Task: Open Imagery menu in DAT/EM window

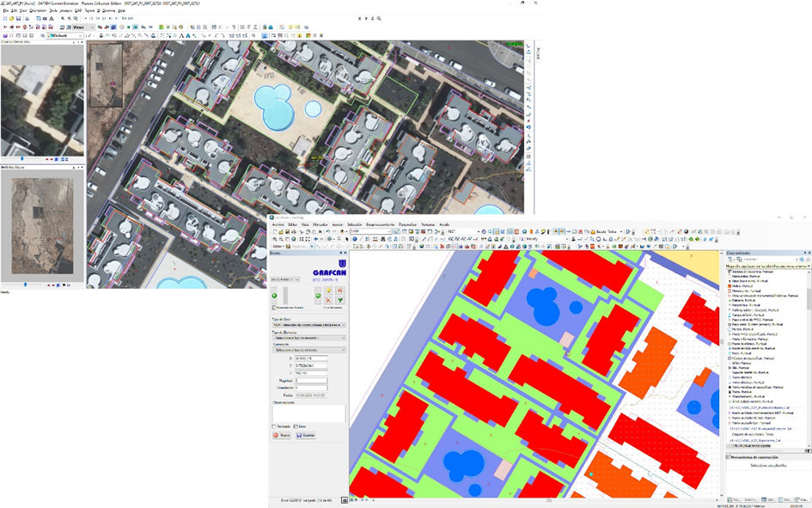Action: pyautogui.click(x=66, y=10)
